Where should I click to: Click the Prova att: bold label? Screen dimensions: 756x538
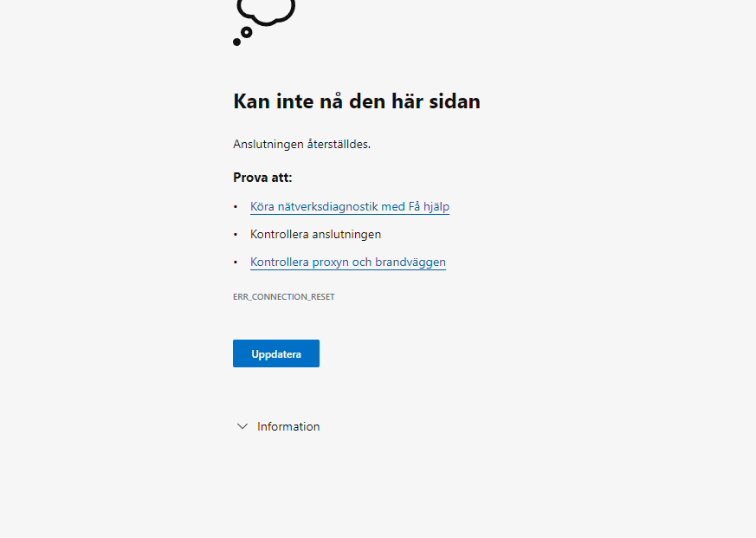point(262,178)
